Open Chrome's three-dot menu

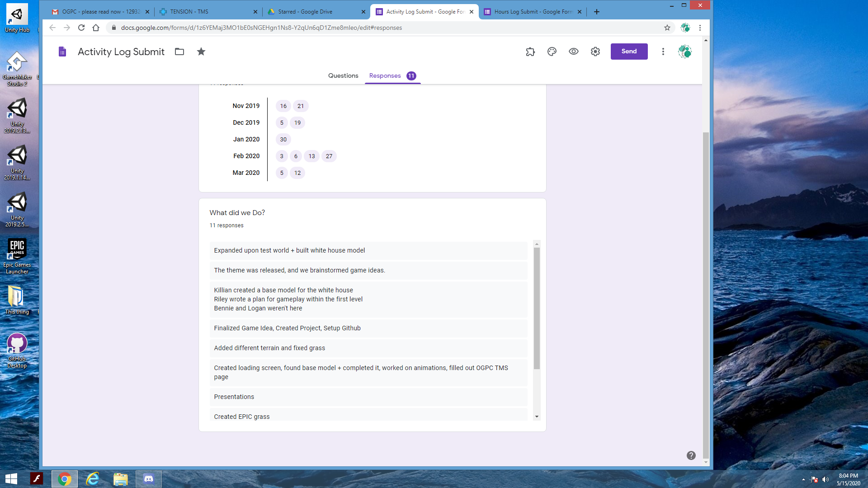[699, 28]
